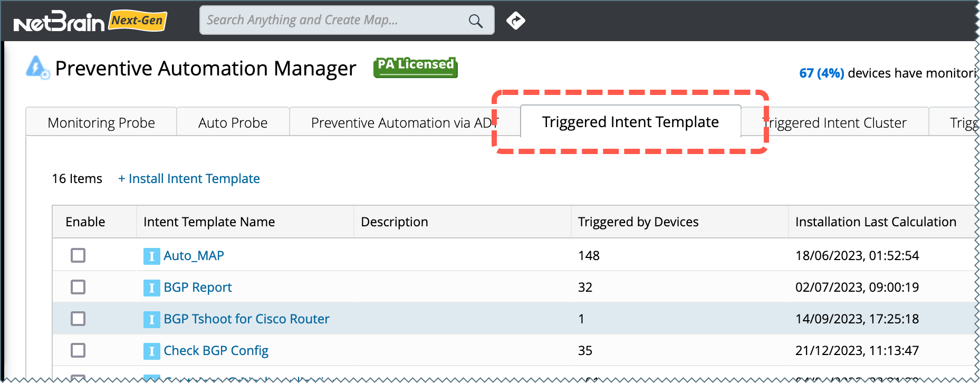Check the BGP Tshoot for Cisco Router box

pyautogui.click(x=78, y=319)
